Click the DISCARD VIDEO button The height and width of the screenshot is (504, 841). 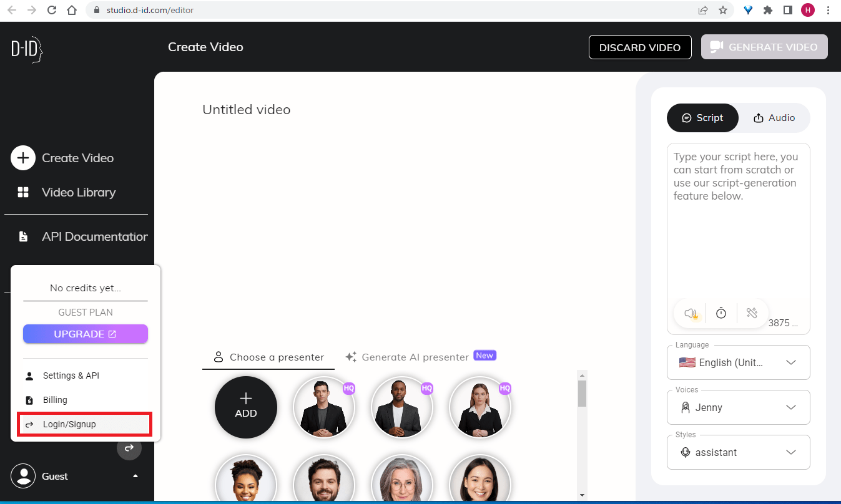(x=640, y=47)
